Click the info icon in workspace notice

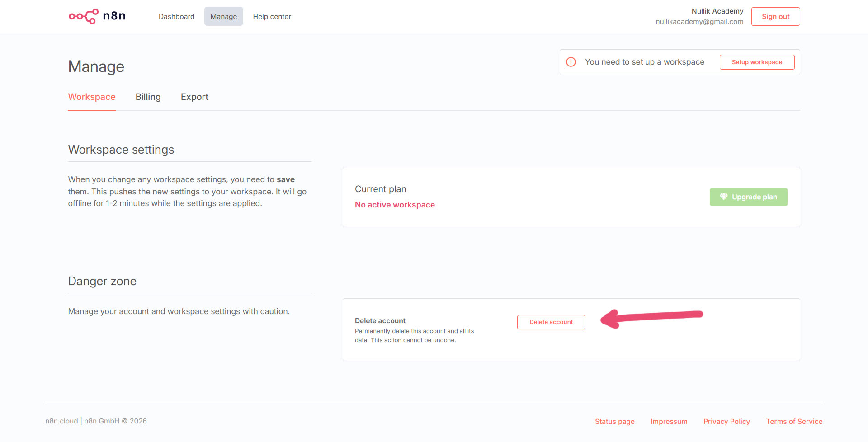571,62
